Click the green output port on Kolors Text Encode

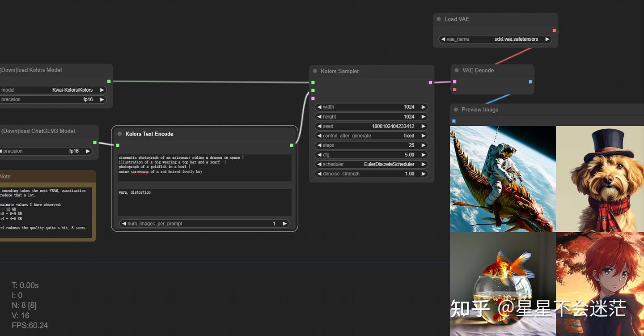pyautogui.click(x=292, y=145)
